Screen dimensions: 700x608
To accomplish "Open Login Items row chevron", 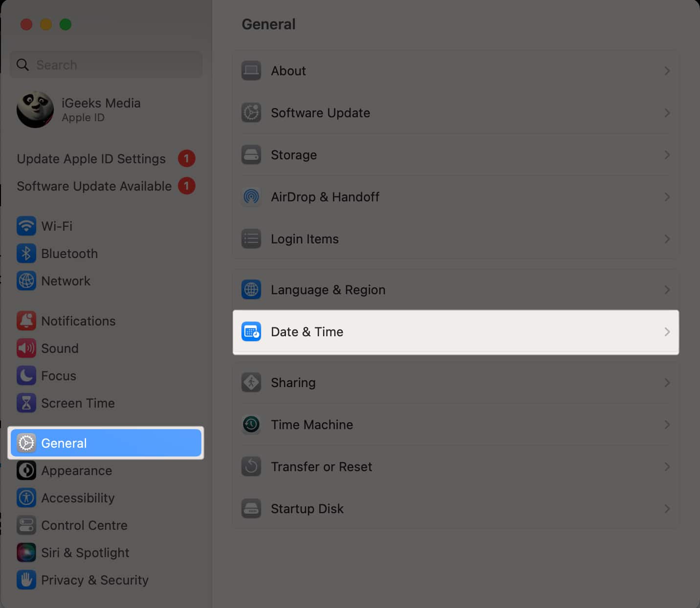I will 667,239.
